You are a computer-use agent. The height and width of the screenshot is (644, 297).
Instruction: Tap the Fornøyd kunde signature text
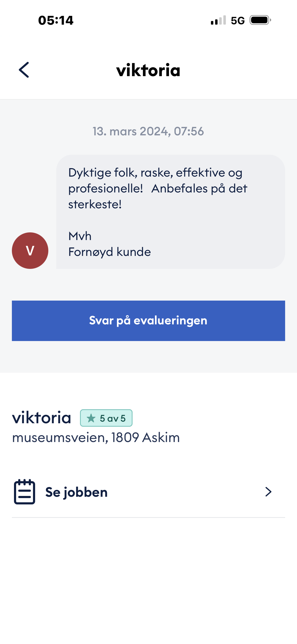point(110,252)
